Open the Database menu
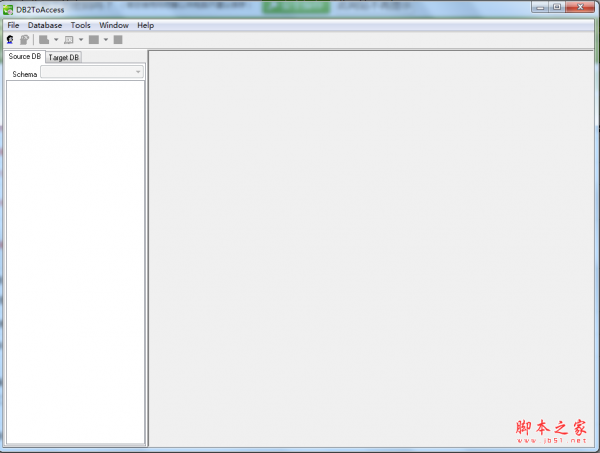Screen dimensions: 600x453 [x=45, y=25]
